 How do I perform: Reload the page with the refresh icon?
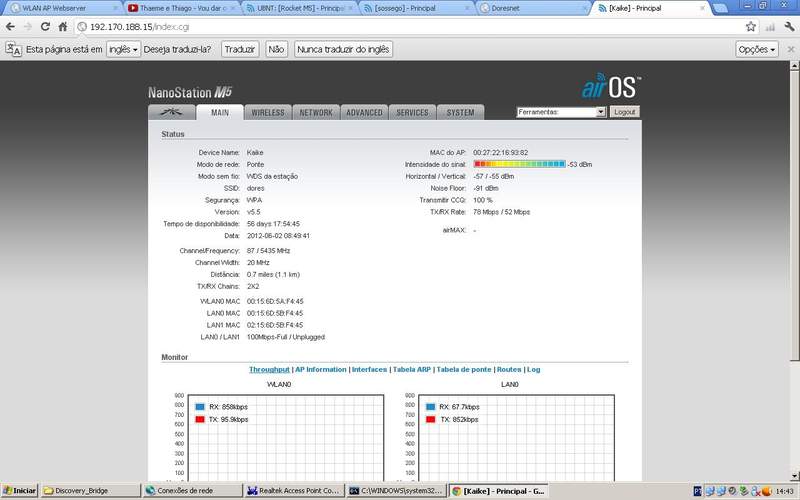tap(45, 27)
